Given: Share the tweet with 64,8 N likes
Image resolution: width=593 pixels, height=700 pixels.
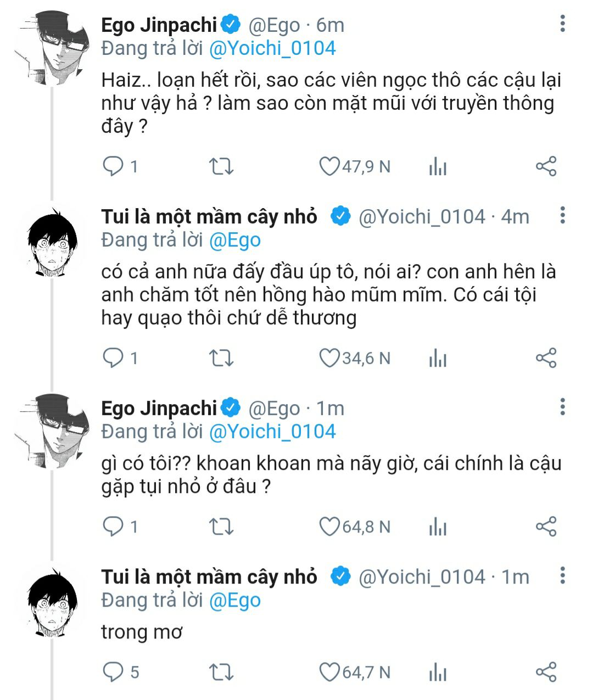Looking at the screenshot, I should click(x=546, y=527).
